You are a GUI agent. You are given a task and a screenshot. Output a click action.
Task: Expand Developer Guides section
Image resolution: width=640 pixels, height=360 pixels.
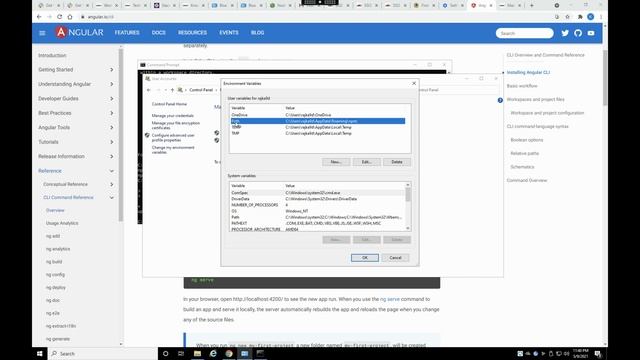click(111, 98)
